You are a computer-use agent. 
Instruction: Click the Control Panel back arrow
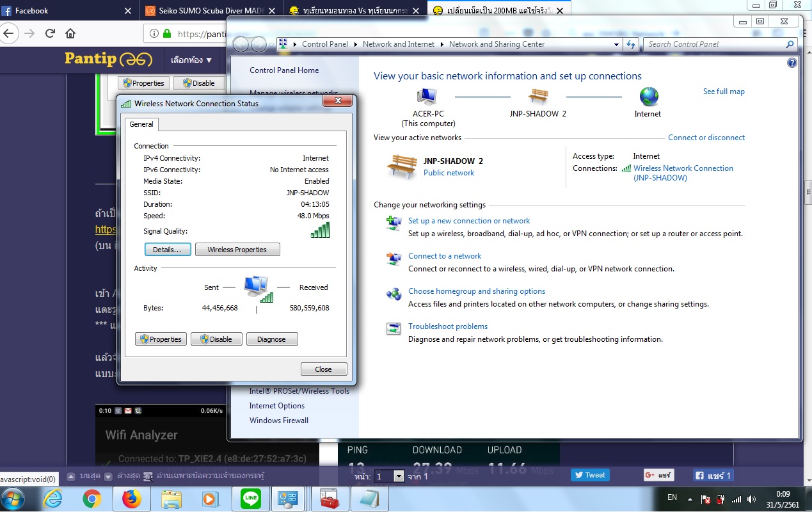[241, 44]
